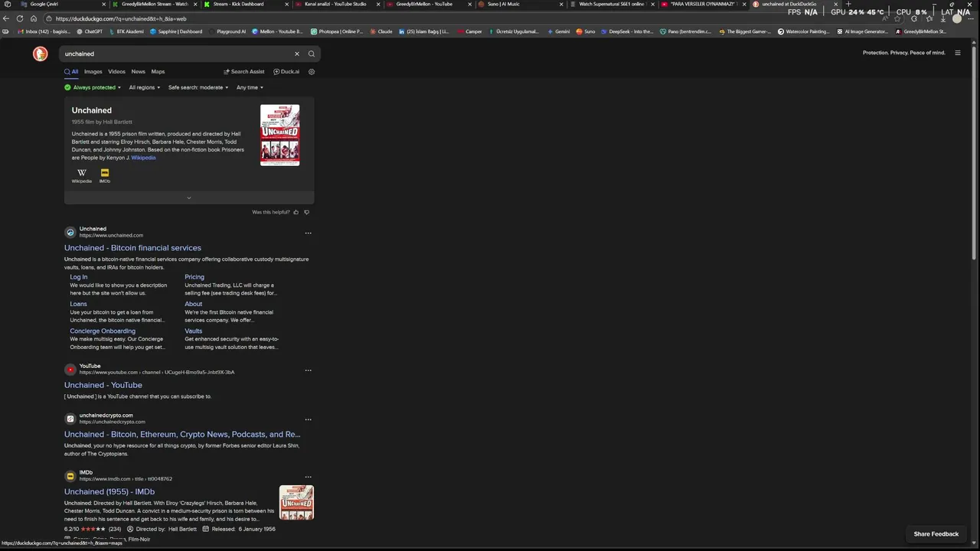The width and height of the screenshot is (980, 551).
Task: Open Unchained (1955) - IMDb link
Action: pyautogui.click(x=109, y=492)
